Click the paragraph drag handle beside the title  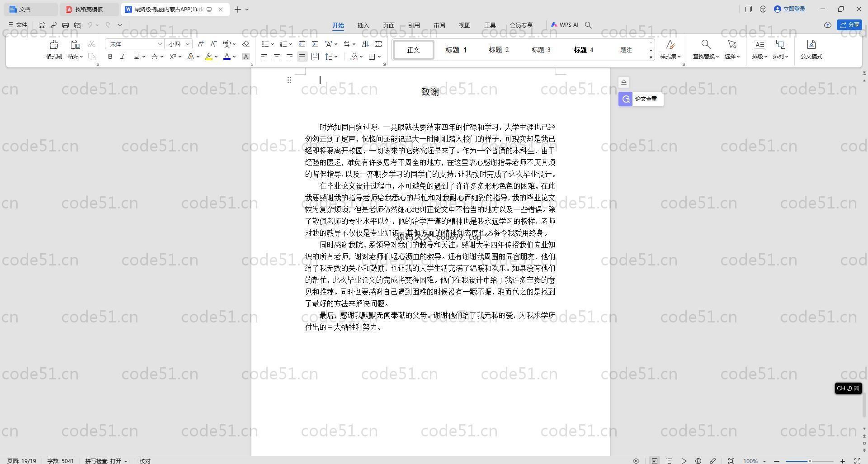[x=289, y=80]
